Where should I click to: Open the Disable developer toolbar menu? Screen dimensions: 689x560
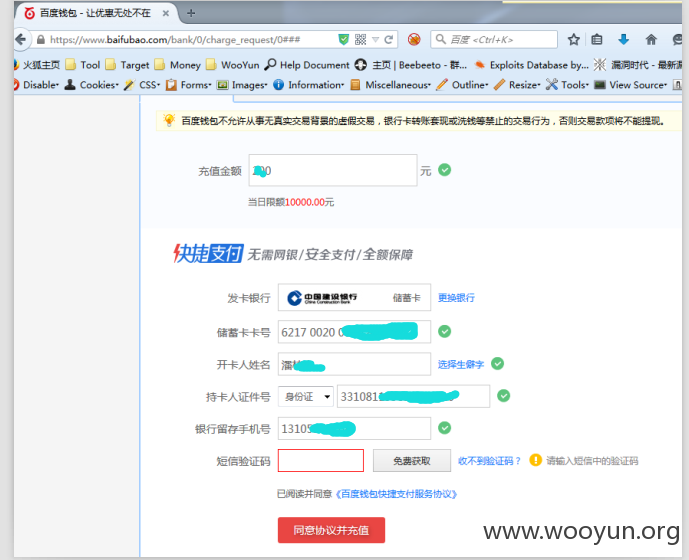(36, 85)
